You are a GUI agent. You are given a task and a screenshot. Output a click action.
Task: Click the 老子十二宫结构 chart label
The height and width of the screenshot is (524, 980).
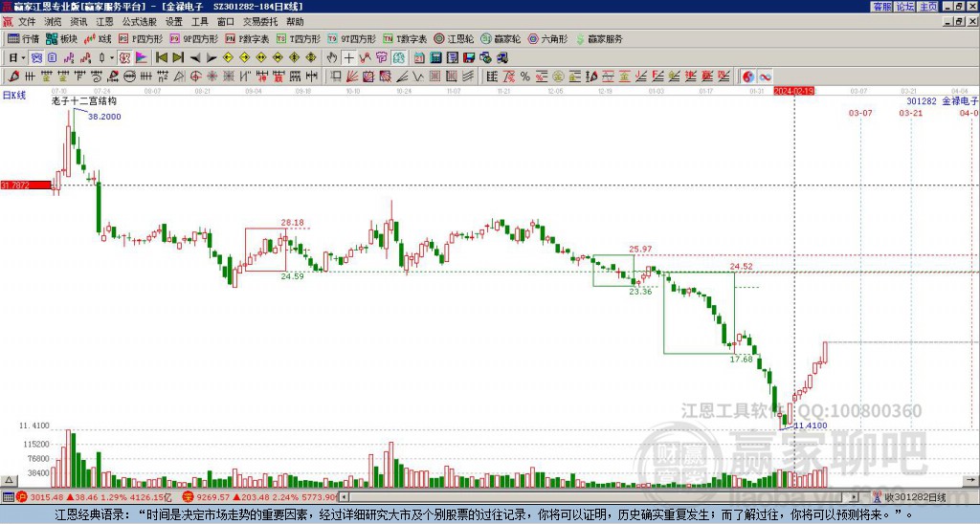(x=84, y=101)
